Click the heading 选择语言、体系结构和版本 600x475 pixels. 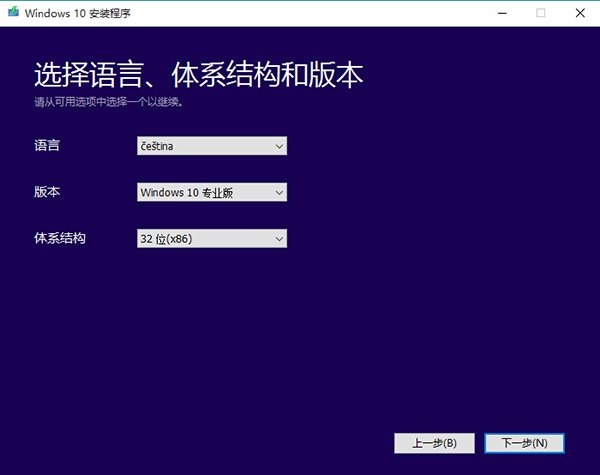pyautogui.click(x=199, y=75)
